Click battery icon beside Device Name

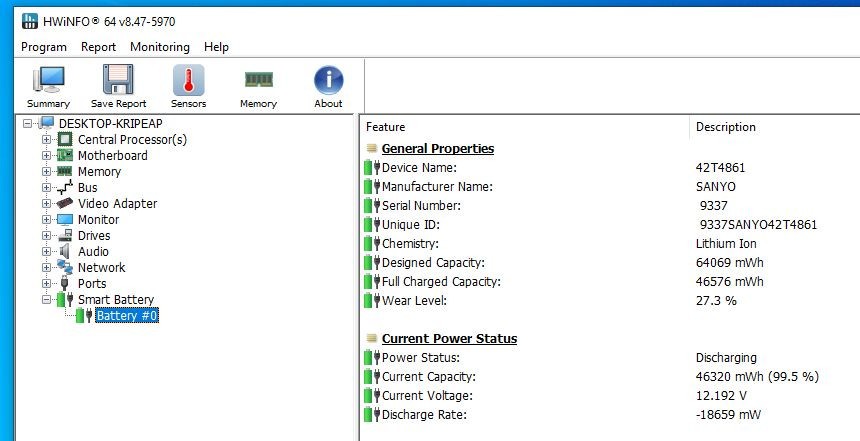coord(372,167)
